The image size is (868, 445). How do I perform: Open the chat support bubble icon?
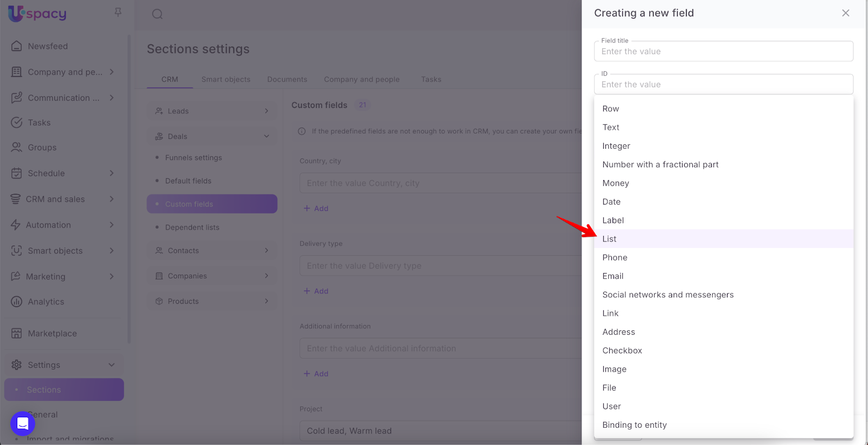click(23, 423)
